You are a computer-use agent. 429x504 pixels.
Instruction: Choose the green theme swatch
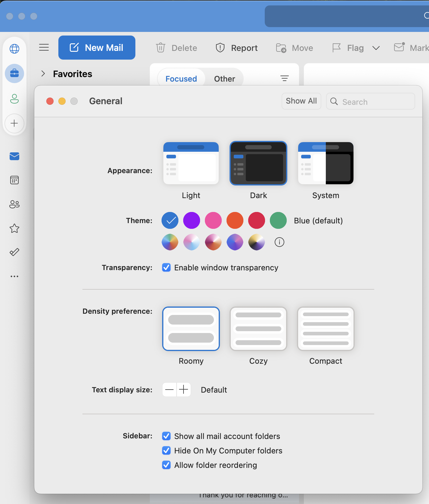pyautogui.click(x=278, y=220)
